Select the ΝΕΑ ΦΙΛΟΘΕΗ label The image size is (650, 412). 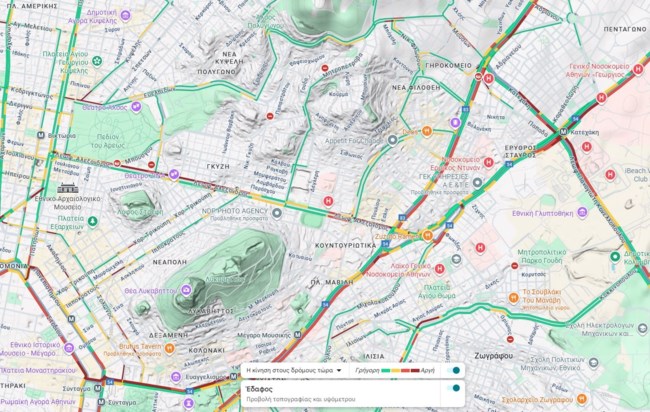416,88
